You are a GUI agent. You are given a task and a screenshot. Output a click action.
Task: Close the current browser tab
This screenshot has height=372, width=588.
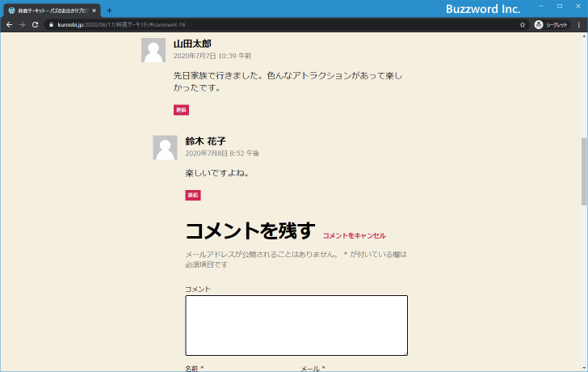(x=94, y=11)
